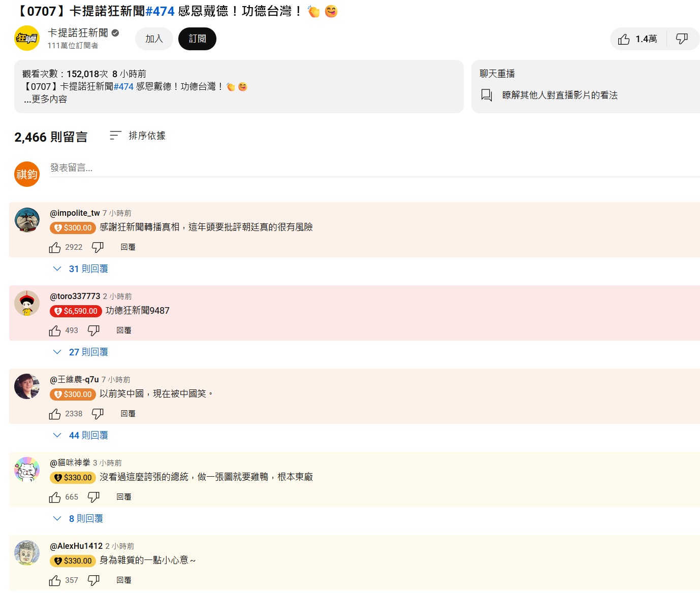The image size is (700, 593).
Task: Reply to @impolite_tw comment
Action: 128,247
